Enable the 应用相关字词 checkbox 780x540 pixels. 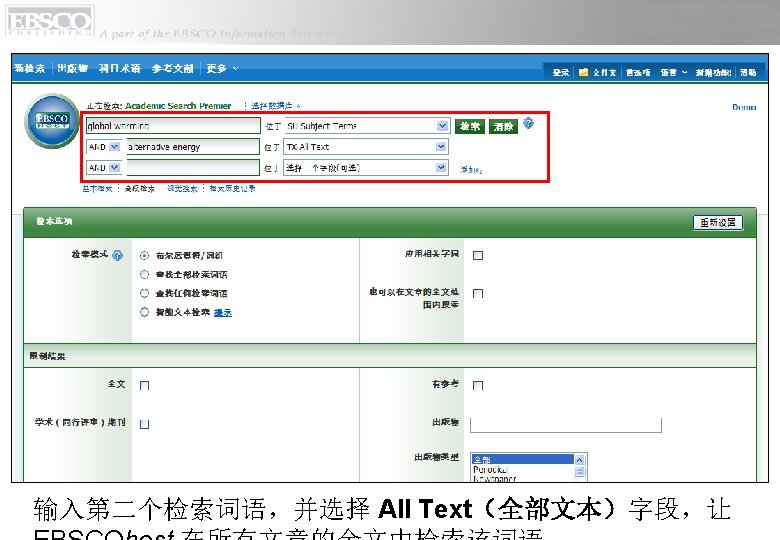tap(478, 256)
